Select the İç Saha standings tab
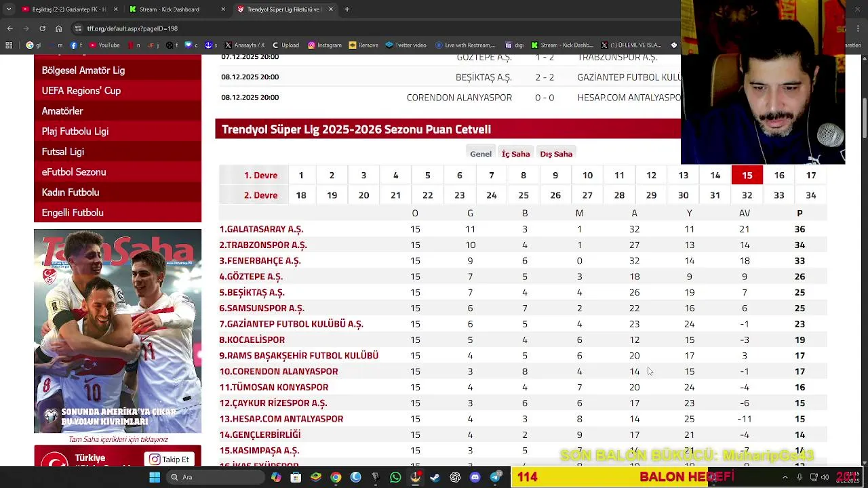 click(x=515, y=154)
